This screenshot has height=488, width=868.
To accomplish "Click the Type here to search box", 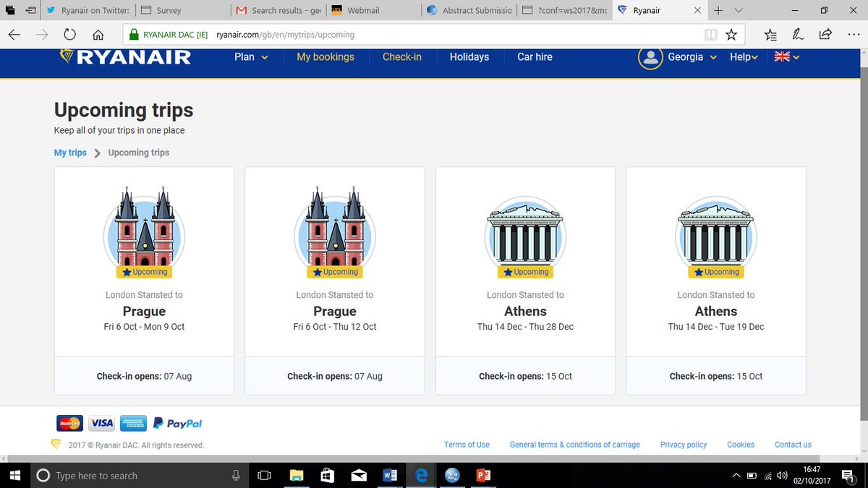I will click(139, 476).
